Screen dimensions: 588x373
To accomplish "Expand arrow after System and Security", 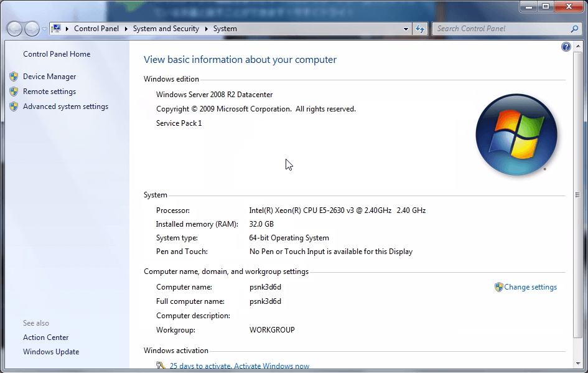I will pos(206,29).
